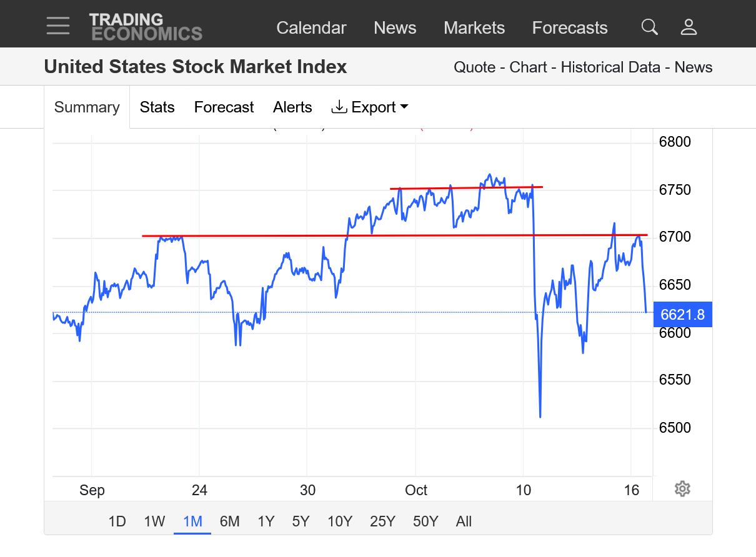Click the Forecasts navigation link
This screenshot has height=557, width=756.
point(570,28)
